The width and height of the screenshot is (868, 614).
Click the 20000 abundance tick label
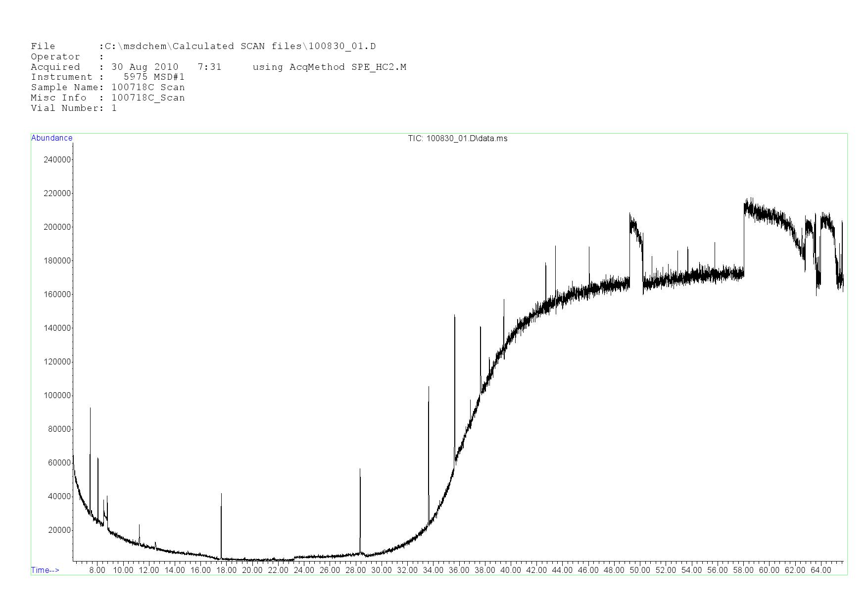(59, 530)
